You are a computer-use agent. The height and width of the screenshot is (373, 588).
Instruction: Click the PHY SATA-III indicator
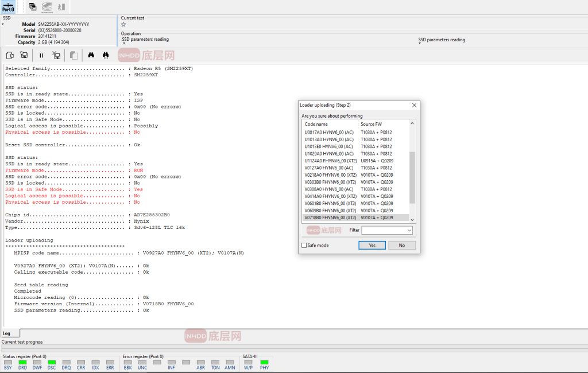tap(264, 364)
